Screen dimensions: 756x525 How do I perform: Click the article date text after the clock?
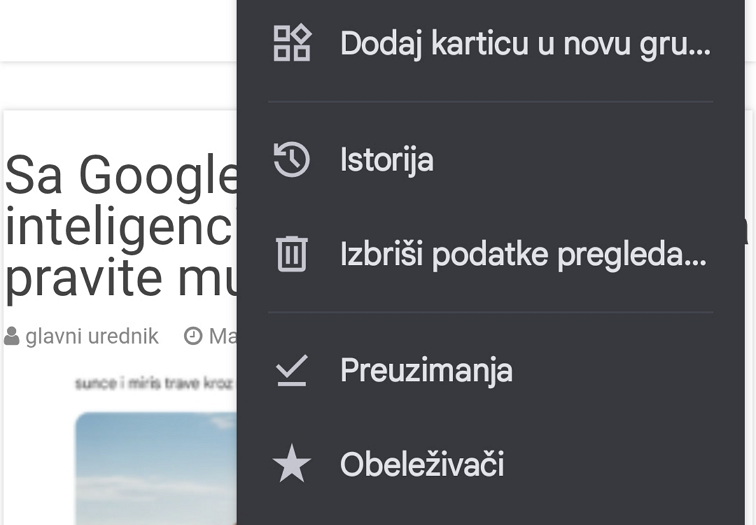[x=222, y=337]
